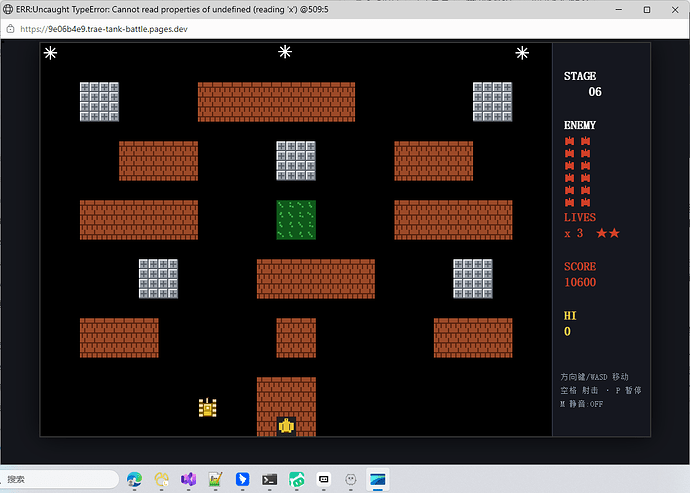Click the yellow player tank
690x493 pixels.
pyautogui.click(x=207, y=408)
